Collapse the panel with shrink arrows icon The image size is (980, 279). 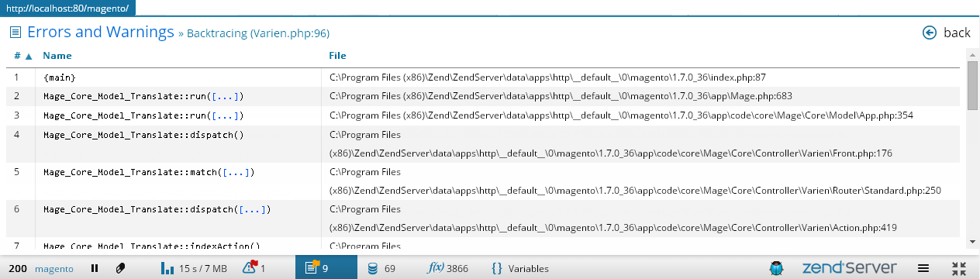coord(958,268)
